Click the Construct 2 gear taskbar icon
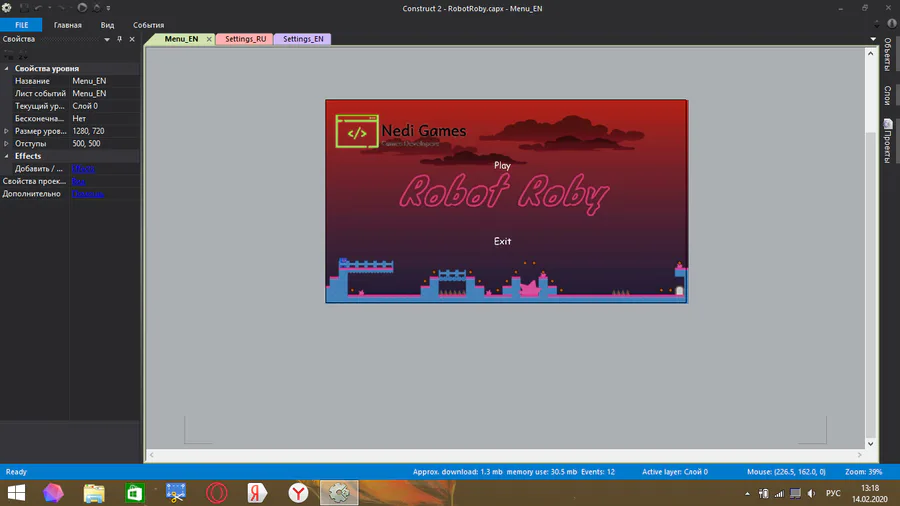This screenshot has width=900, height=506. point(339,493)
